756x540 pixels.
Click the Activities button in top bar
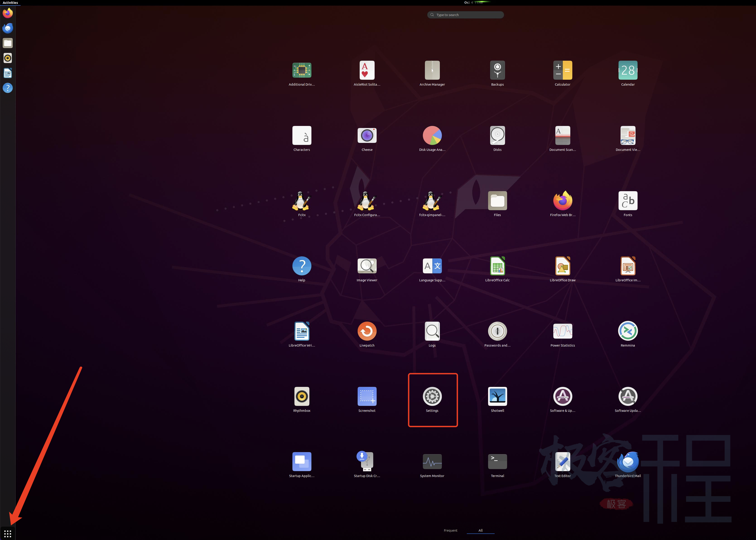(10, 3)
